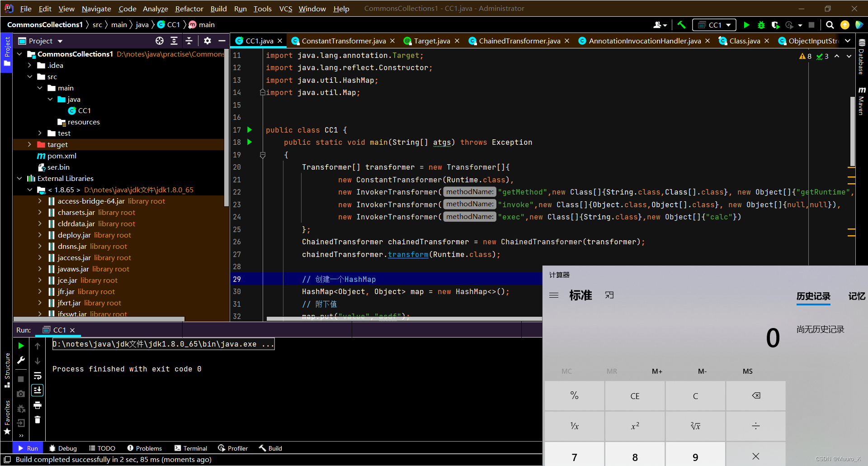
Task: Expand the target folder
Action: point(29,145)
